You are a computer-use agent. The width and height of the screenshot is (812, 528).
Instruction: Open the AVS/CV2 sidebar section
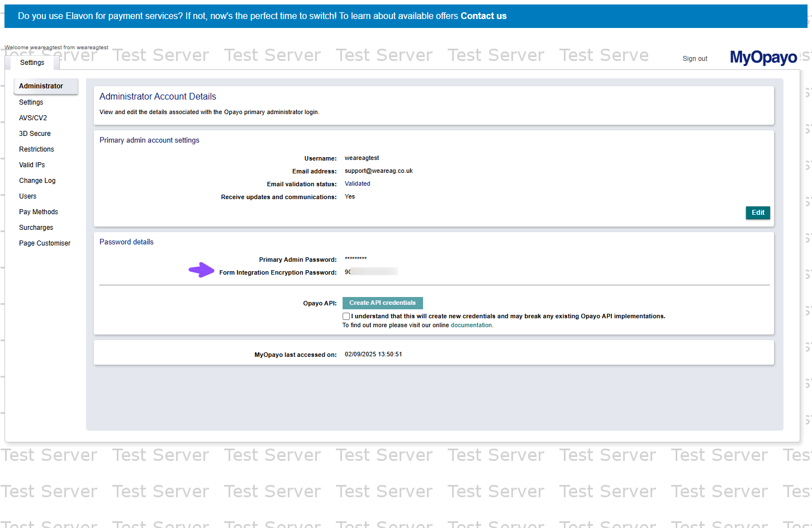pyautogui.click(x=33, y=118)
